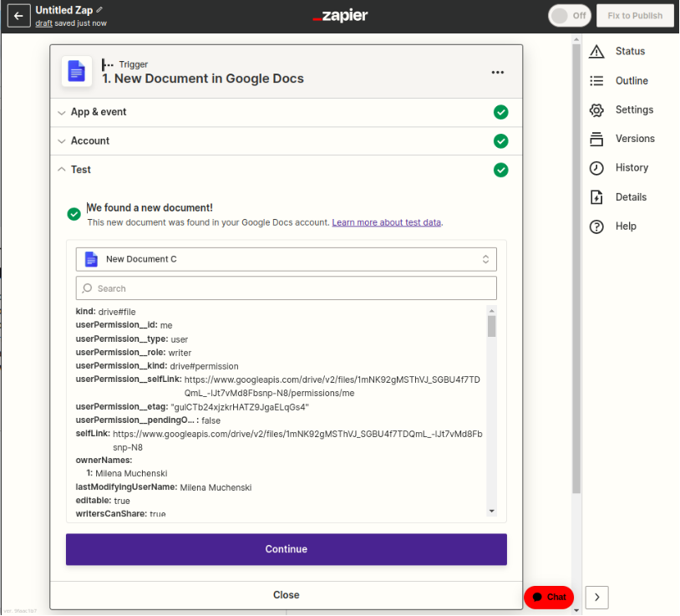Open the Chat bubble button
680x616 pixels.
[x=549, y=597]
